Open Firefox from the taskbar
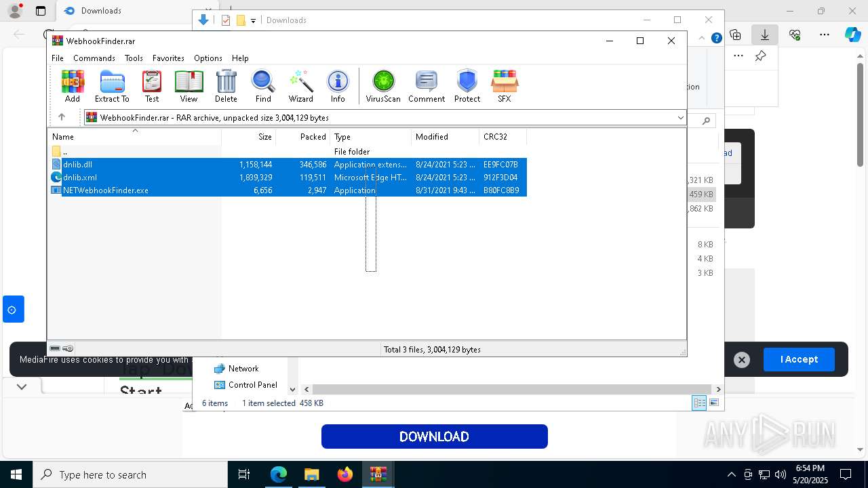Screen dimensions: 868x488 pyautogui.click(x=345, y=474)
